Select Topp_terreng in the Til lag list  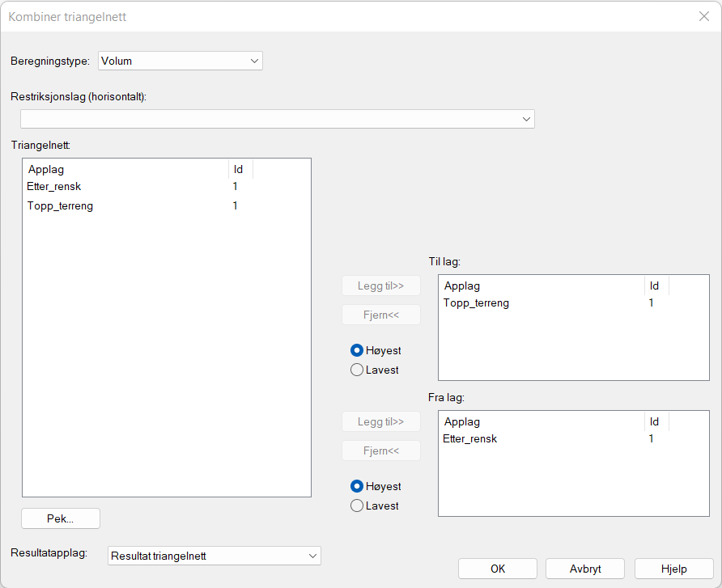[477, 303]
